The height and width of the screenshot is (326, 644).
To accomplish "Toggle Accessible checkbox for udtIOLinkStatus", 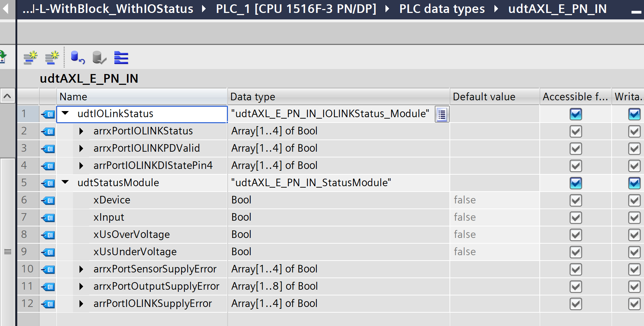I will click(x=576, y=114).
